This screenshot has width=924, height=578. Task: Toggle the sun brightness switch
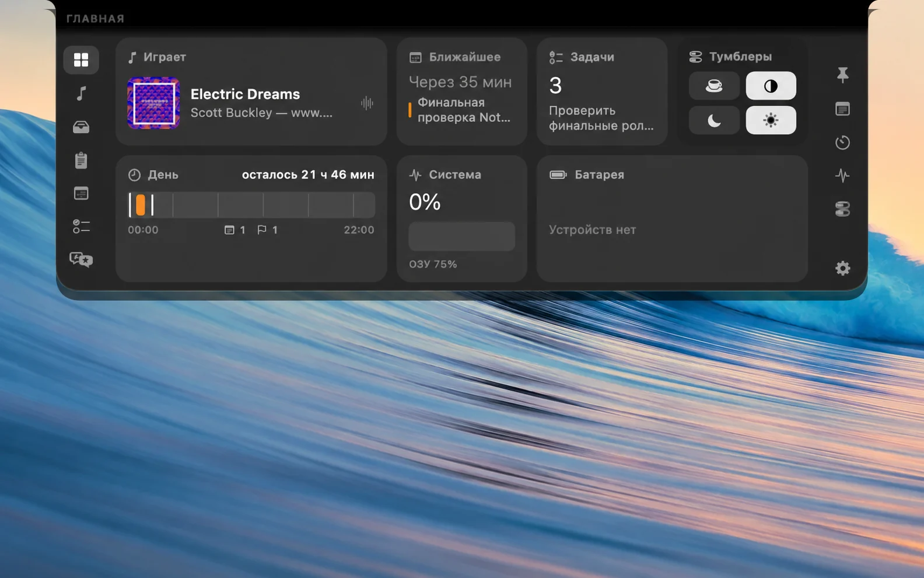[x=771, y=120]
